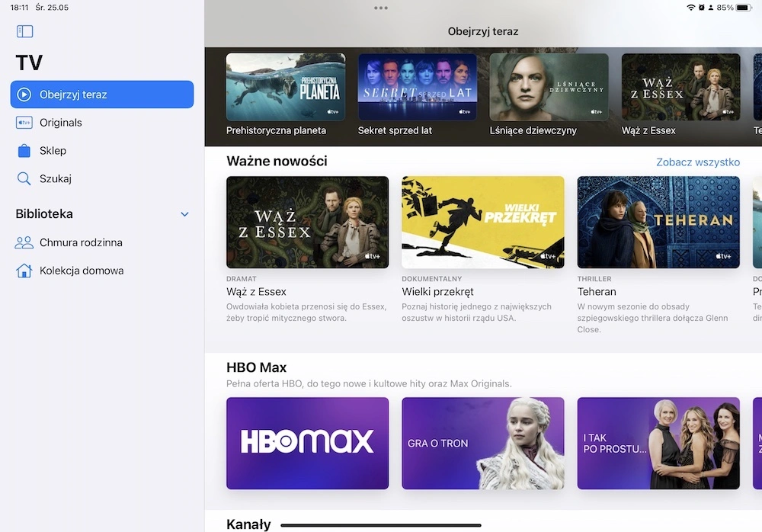Toggle the sidebar panel icon
This screenshot has width=762, height=532.
25,31
